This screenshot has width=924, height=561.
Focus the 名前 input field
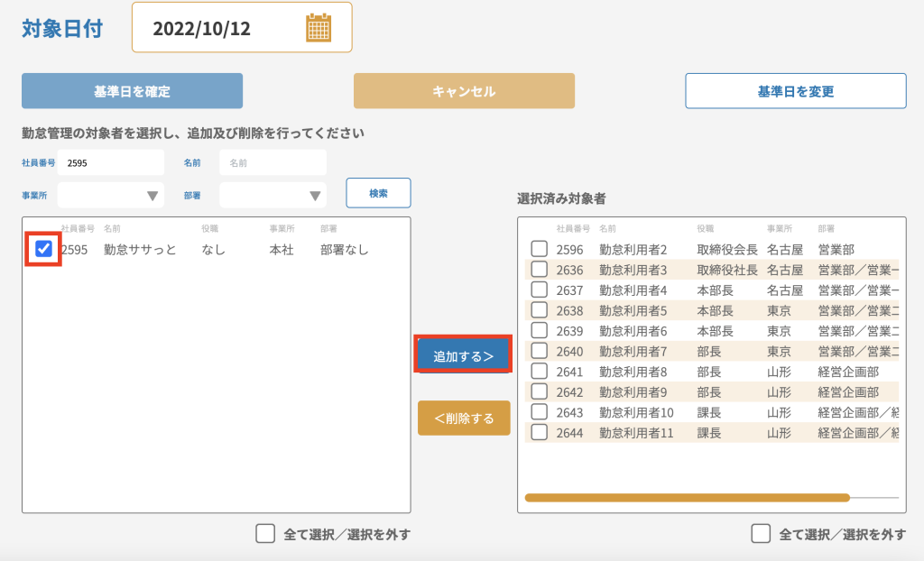[273, 162]
